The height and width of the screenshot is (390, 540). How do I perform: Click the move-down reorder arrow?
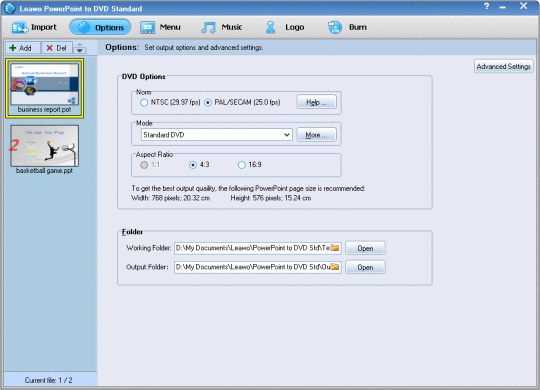tap(80, 51)
